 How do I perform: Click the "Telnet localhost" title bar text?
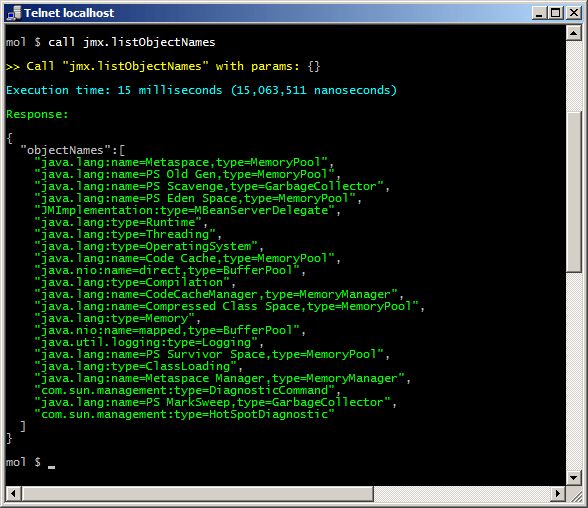pyautogui.click(x=69, y=13)
